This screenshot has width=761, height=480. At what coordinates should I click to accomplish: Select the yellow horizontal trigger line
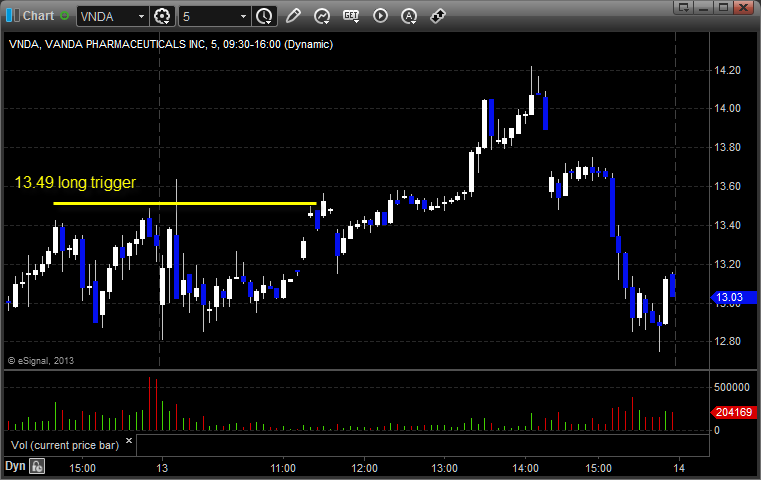185,203
